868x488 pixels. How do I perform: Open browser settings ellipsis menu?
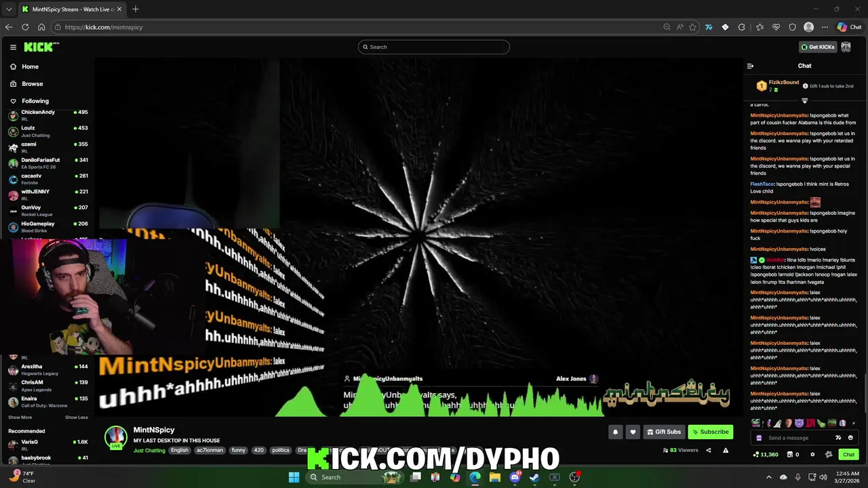click(x=825, y=27)
